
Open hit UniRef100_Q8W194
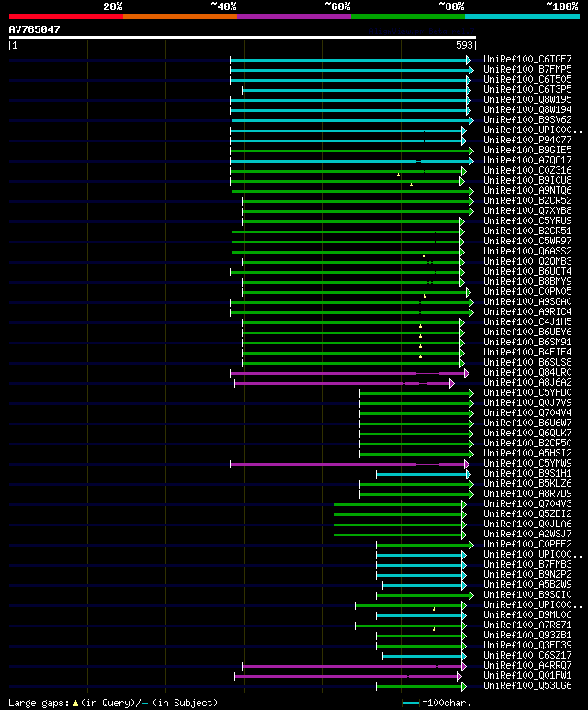click(x=527, y=109)
